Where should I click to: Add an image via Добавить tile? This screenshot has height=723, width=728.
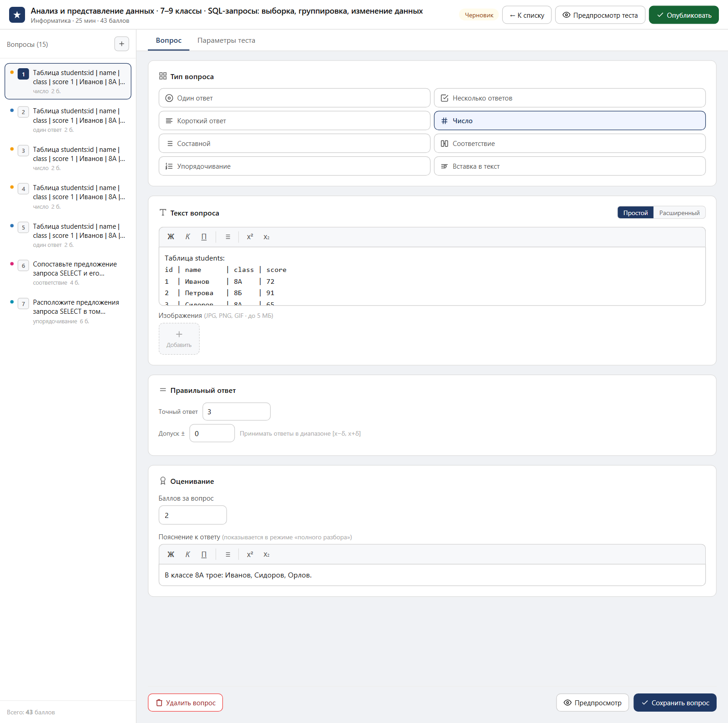tap(179, 339)
